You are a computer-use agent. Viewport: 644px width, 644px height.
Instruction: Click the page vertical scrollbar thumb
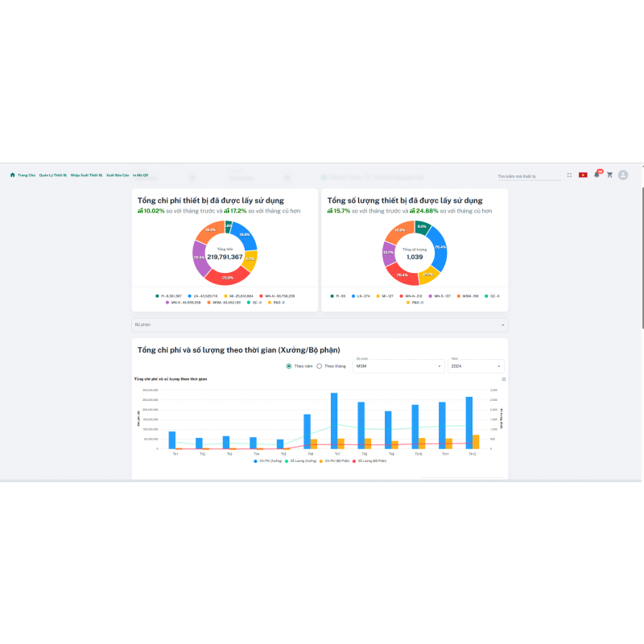pyautogui.click(x=642, y=258)
